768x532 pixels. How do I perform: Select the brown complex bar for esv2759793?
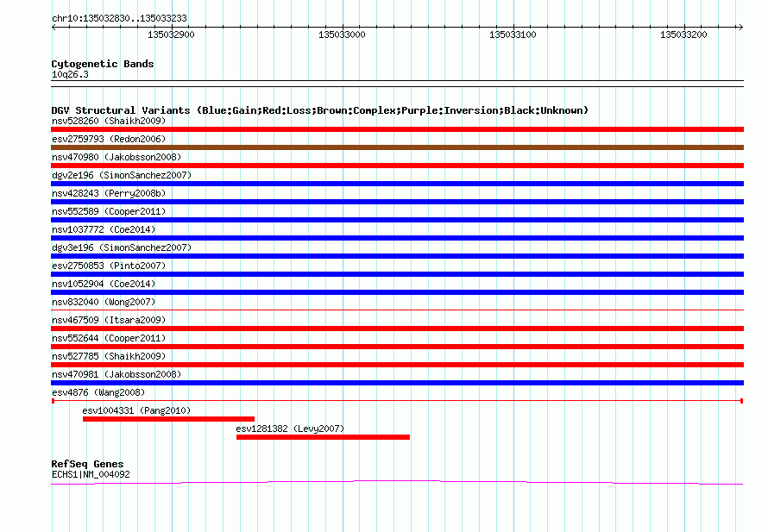(x=397, y=147)
